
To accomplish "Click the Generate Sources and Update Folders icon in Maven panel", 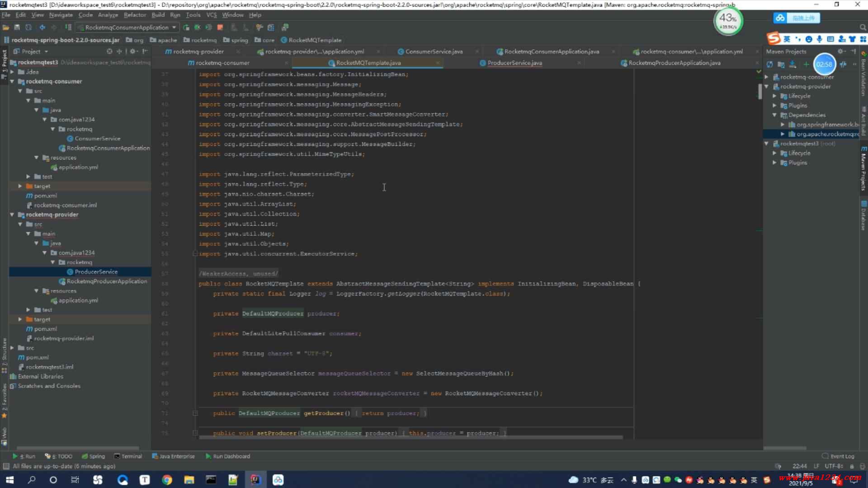I will click(781, 65).
